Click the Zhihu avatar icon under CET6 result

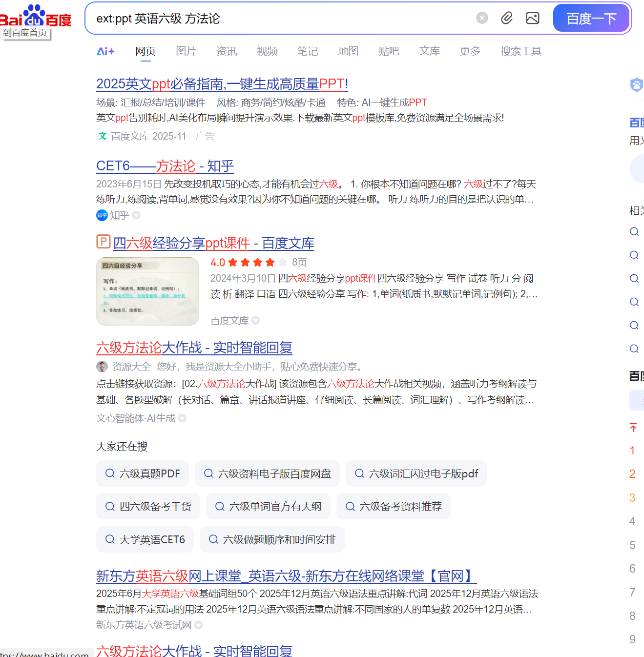(x=102, y=215)
